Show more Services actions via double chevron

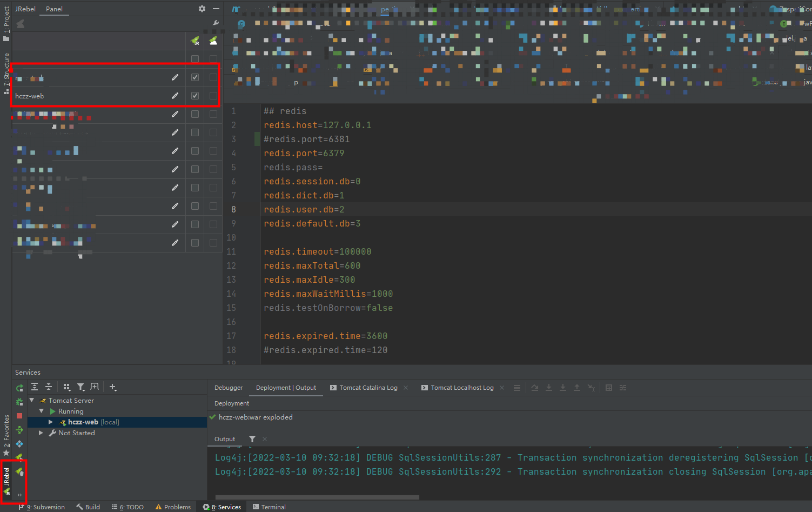pyautogui.click(x=19, y=495)
